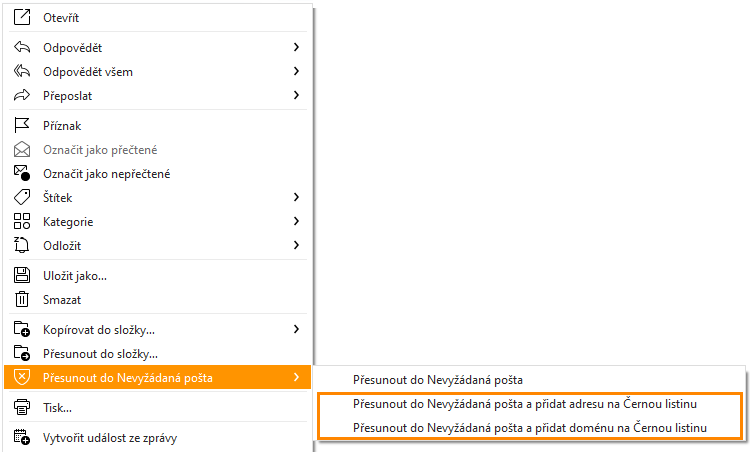Screen dimensions: 750x452
Task: Choose Přesunout do složky... menu entry
Action: (x=100, y=353)
